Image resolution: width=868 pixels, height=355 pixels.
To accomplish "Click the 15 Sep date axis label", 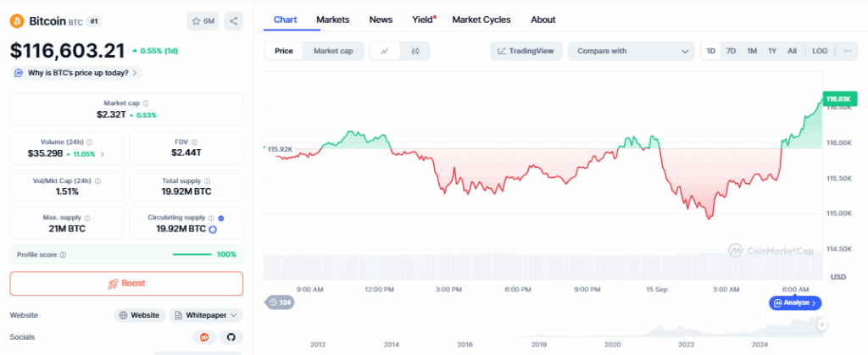I will (657, 289).
